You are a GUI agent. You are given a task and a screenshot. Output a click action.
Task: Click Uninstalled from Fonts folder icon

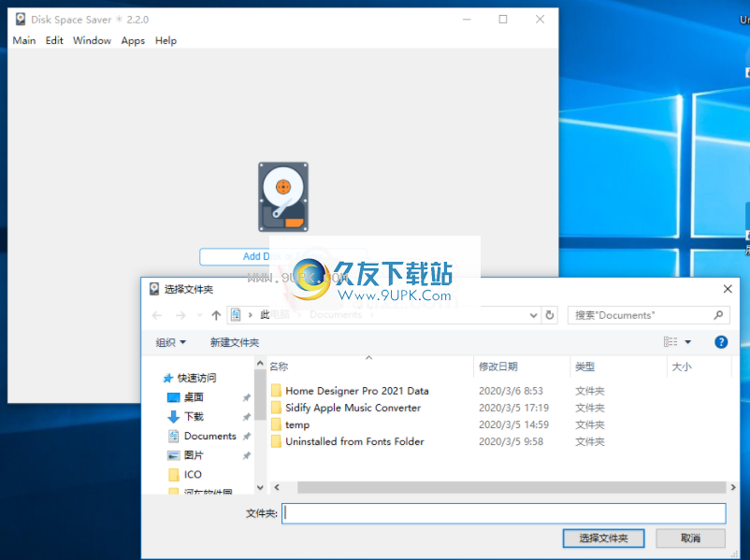click(276, 441)
